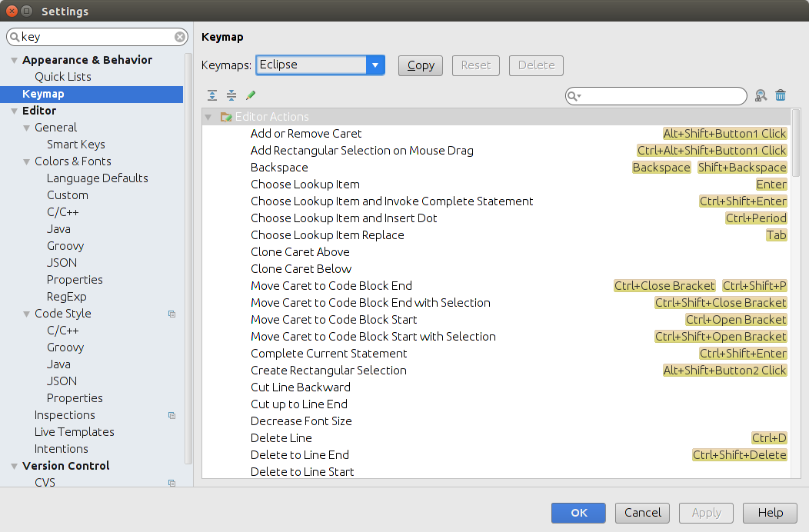Select CVS under Version Control
This screenshot has height=532, width=809.
(45, 483)
